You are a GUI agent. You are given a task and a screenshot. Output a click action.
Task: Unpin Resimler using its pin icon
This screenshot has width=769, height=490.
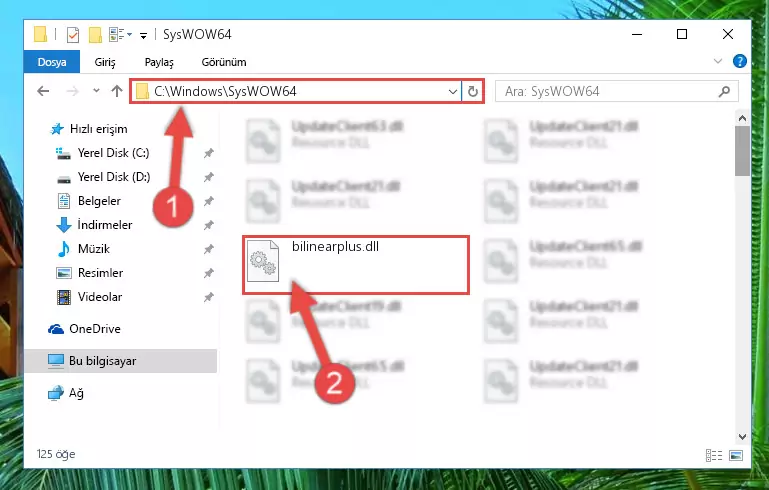point(208,273)
